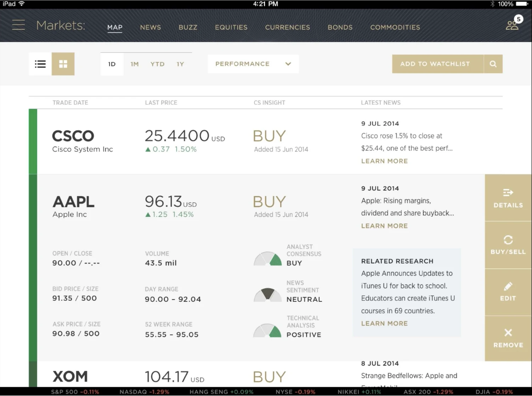Switch to list view
The height and width of the screenshot is (396, 532).
pyautogui.click(x=40, y=64)
